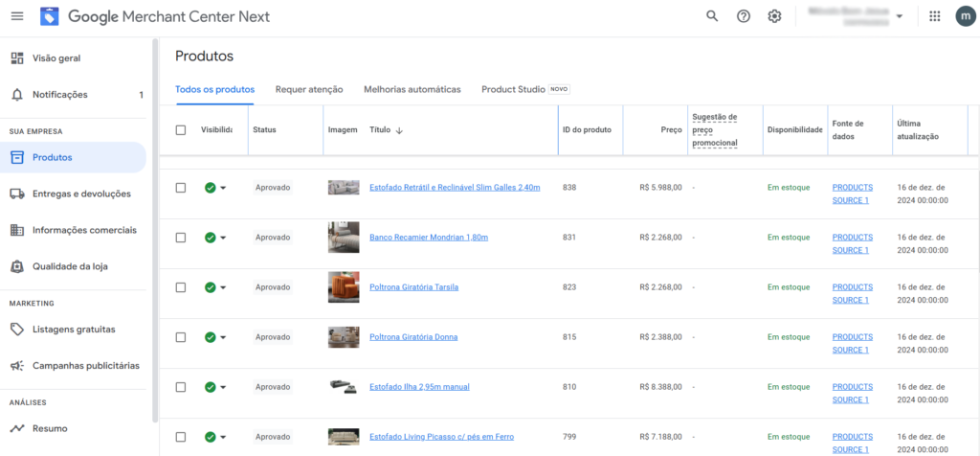
Task: Click the sidebar vertical scrollbar
Action: click(x=155, y=230)
